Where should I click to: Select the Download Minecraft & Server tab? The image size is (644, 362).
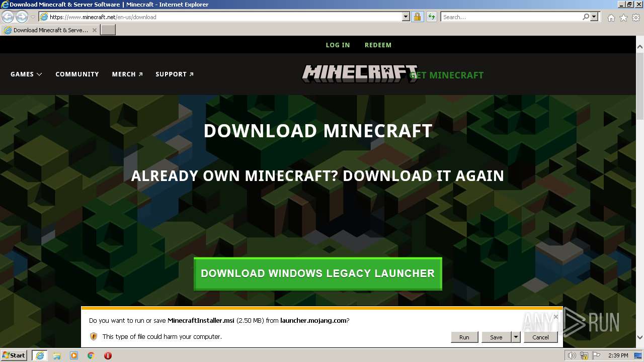50,30
